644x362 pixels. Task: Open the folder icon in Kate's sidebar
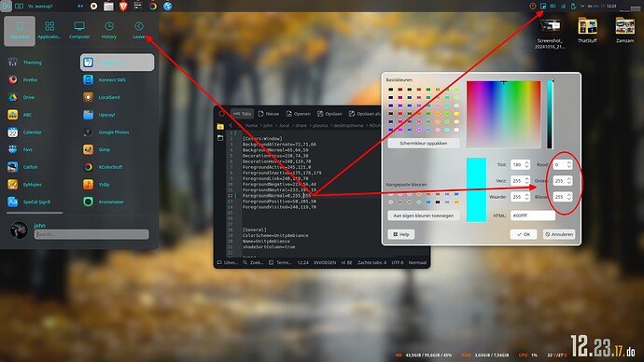point(220,126)
